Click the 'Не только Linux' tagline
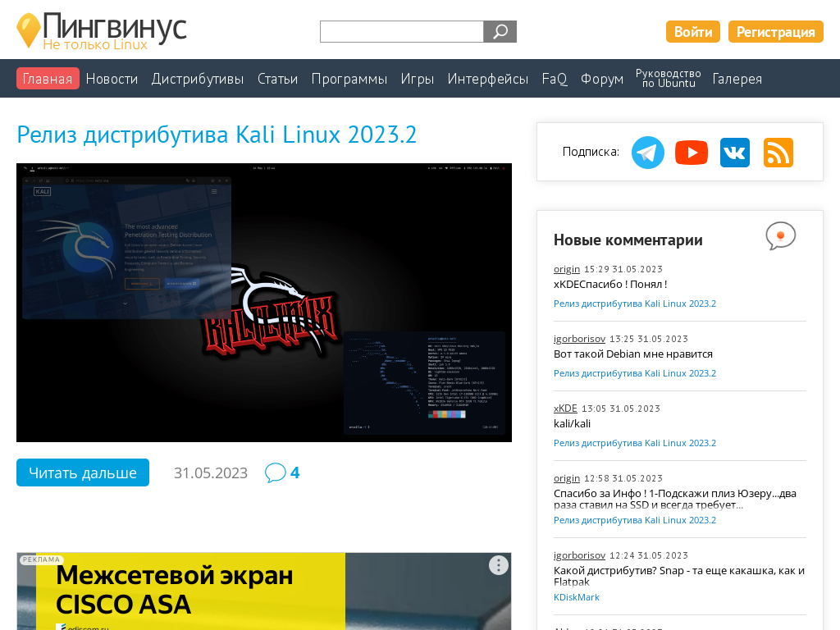 (95, 44)
